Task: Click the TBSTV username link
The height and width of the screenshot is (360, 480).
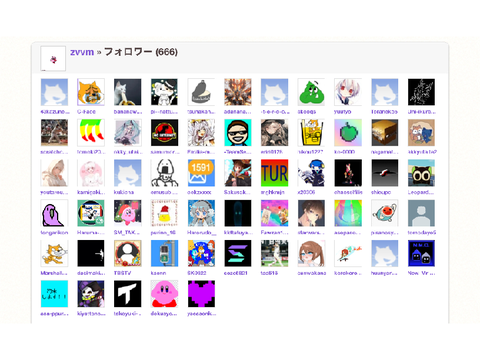Action: [x=122, y=273]
